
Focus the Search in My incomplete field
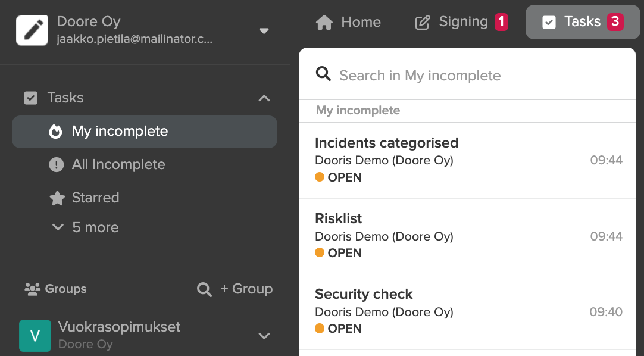pyautogui.click(x=467, y=76)
